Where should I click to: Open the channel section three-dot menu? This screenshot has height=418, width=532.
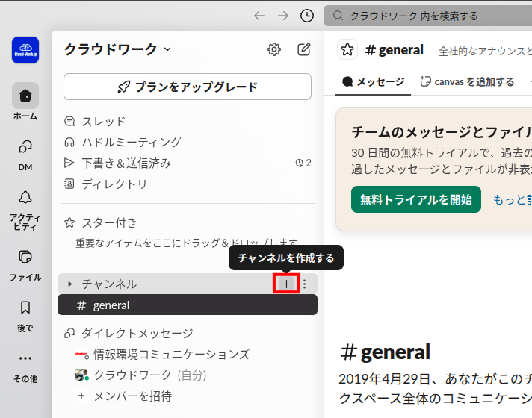click(305, 284)
